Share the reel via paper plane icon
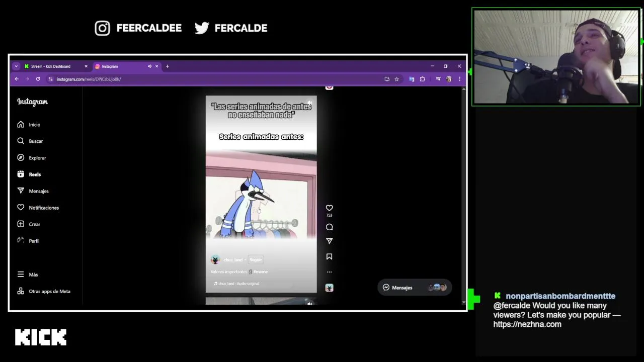This screenshot has height=362, width=644. [329, 241]
